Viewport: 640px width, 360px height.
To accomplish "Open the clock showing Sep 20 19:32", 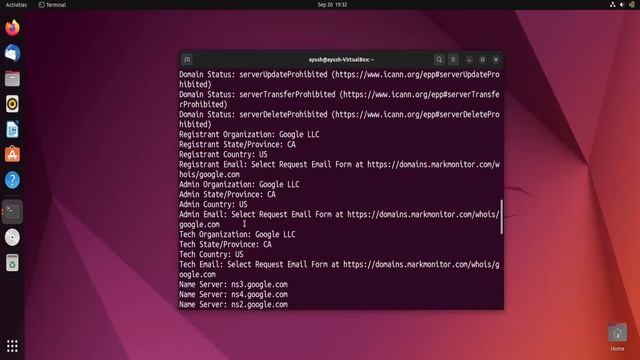I will point(332,5).
